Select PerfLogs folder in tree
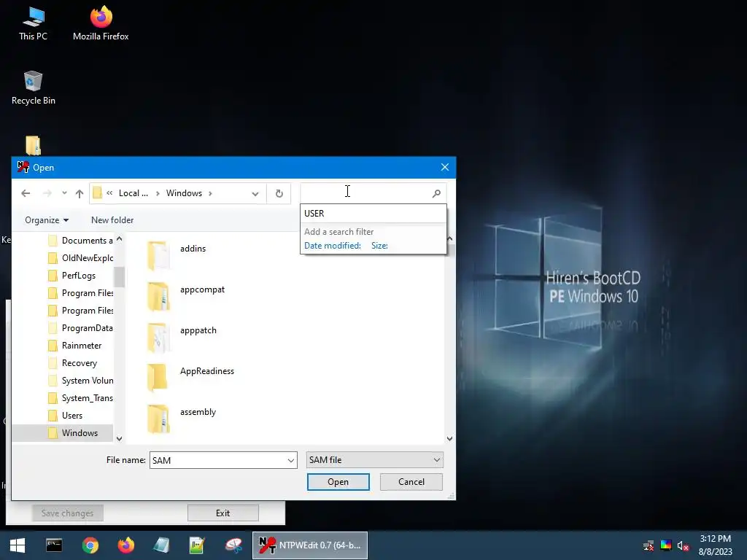Viewport: 747px width, 560px height. [x=71, y=276]
